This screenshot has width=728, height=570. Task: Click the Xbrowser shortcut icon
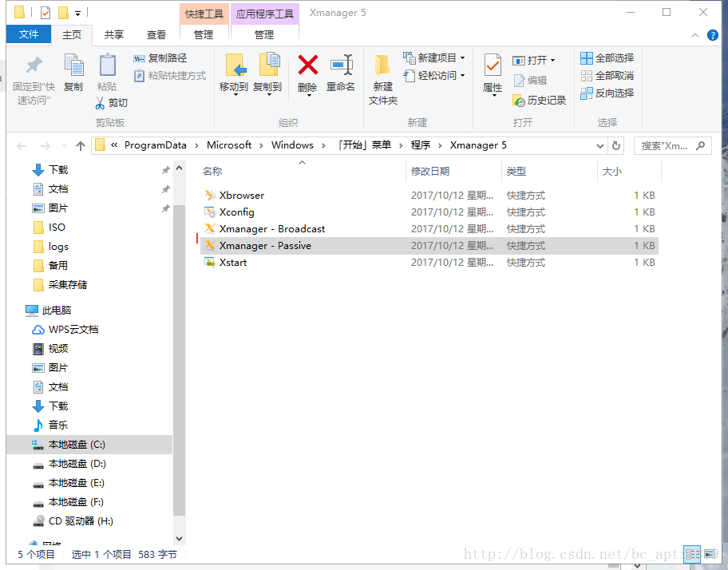pos(210,196)
